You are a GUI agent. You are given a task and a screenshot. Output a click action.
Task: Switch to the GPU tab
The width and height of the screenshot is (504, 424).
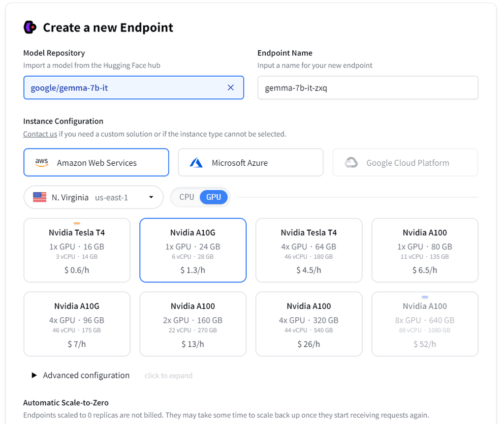(214, 197)
